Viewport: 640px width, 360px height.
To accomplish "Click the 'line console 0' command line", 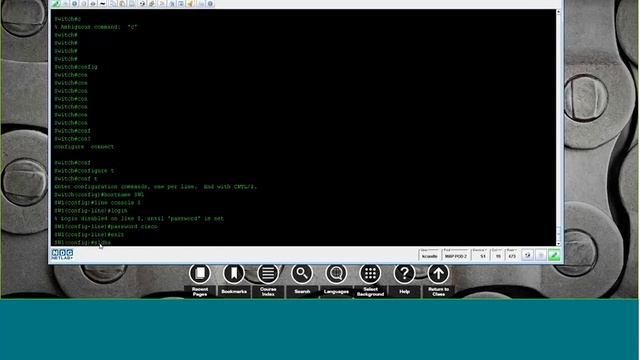I will pyautogui.click(x=97, y=202).
